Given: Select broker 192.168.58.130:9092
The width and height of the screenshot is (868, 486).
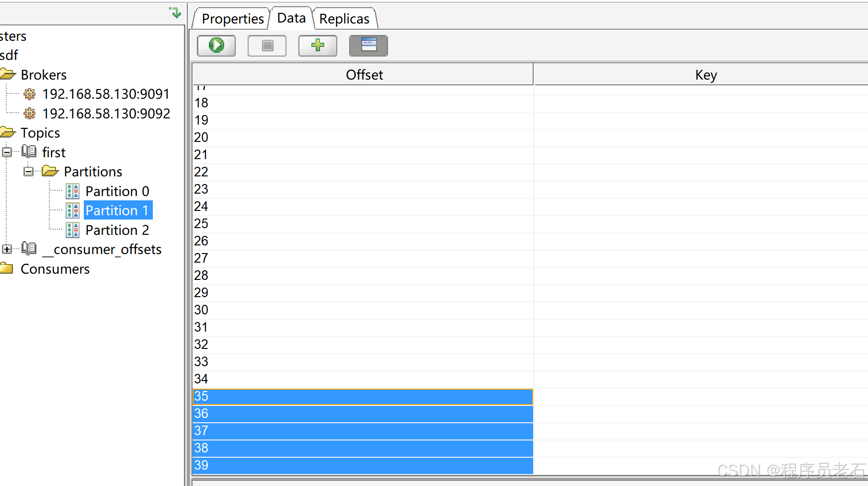Looking at the screenshot, I should click(x=106, y=114).
